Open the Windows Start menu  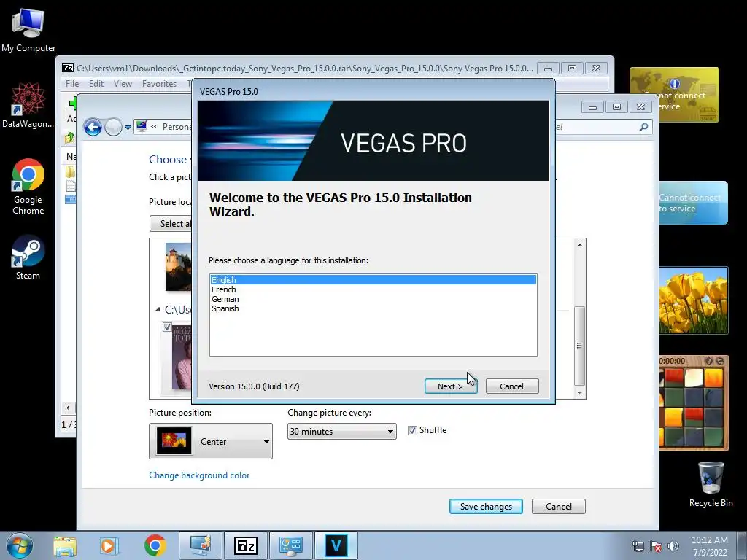pos(20,545)
